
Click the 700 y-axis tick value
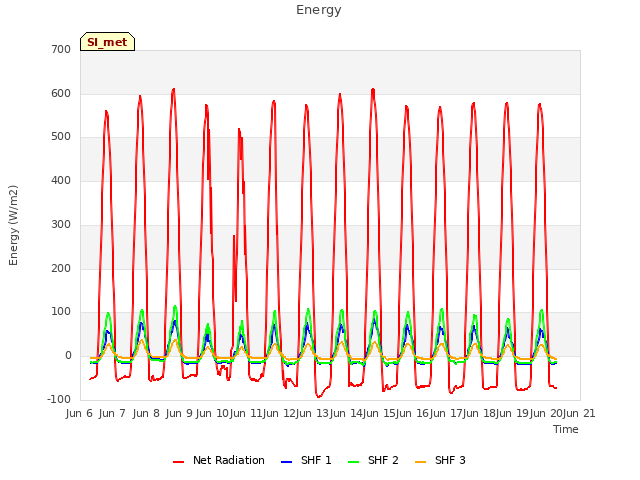61,49
